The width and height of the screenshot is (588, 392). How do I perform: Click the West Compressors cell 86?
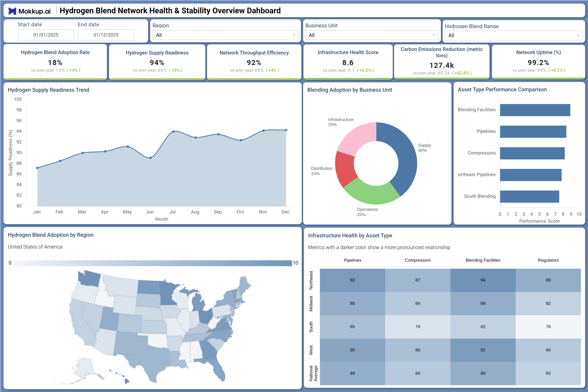pyautogui.click(x=418, y=350)
